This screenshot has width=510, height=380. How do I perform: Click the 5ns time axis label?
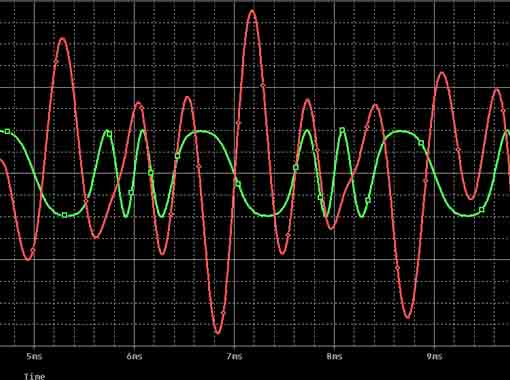[34, 356]
